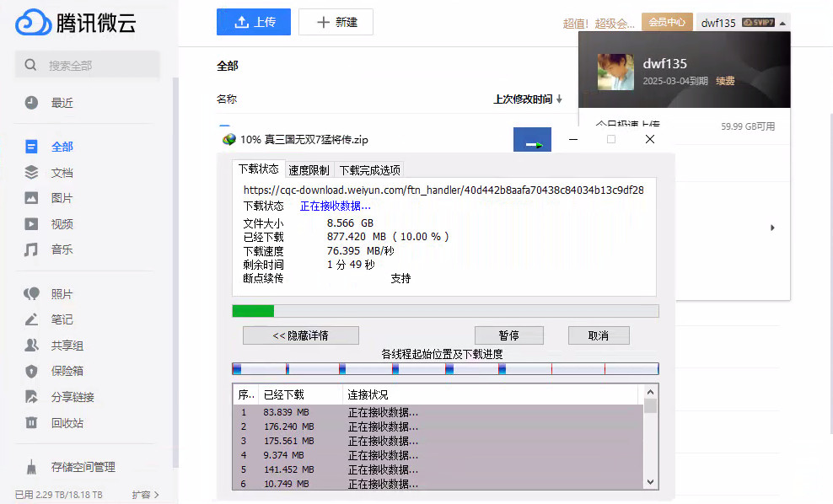This screenshot has height=504, width=833.
Task: Click the thread segment progress bar
Action: pos(445,368)
